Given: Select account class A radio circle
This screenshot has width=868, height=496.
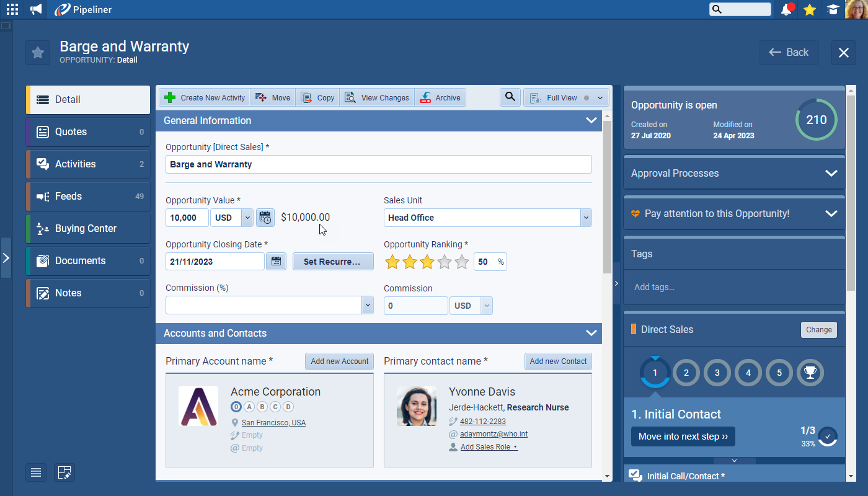Looking at the screenshot, I should coord(249,407).
